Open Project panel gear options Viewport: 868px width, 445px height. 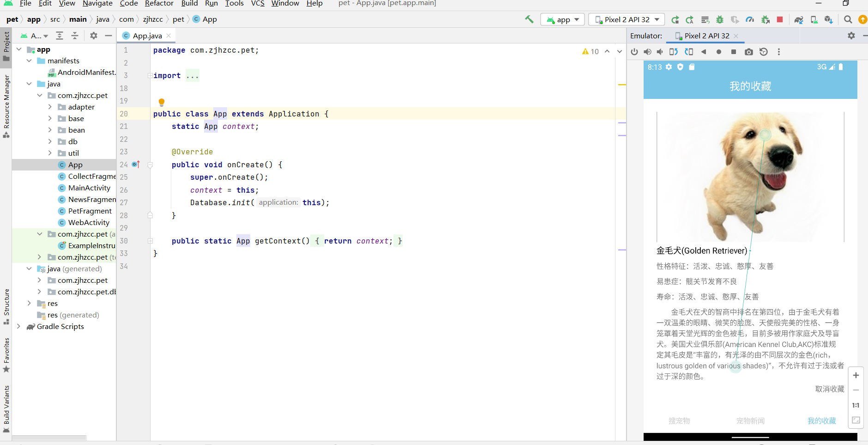coord(94,36)
